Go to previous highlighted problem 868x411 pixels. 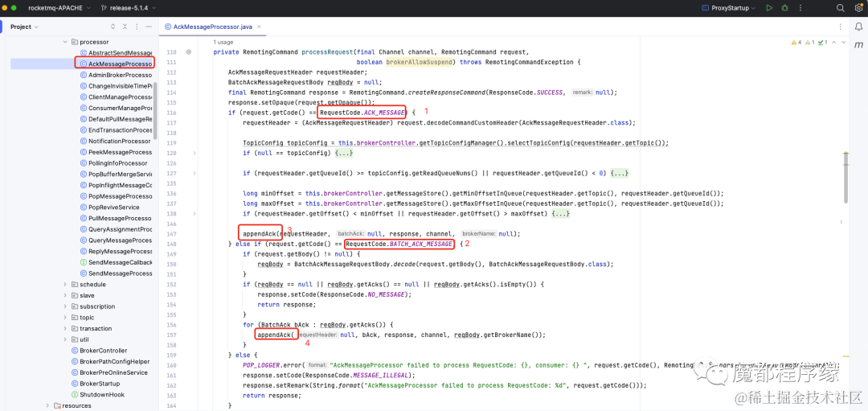pos(834,42)
